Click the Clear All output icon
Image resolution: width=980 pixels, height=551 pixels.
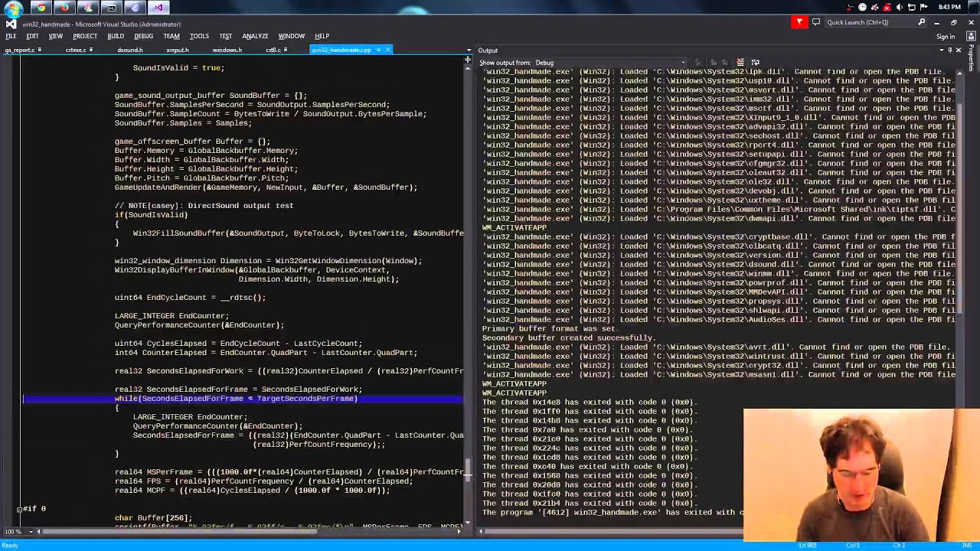[740, 63]
